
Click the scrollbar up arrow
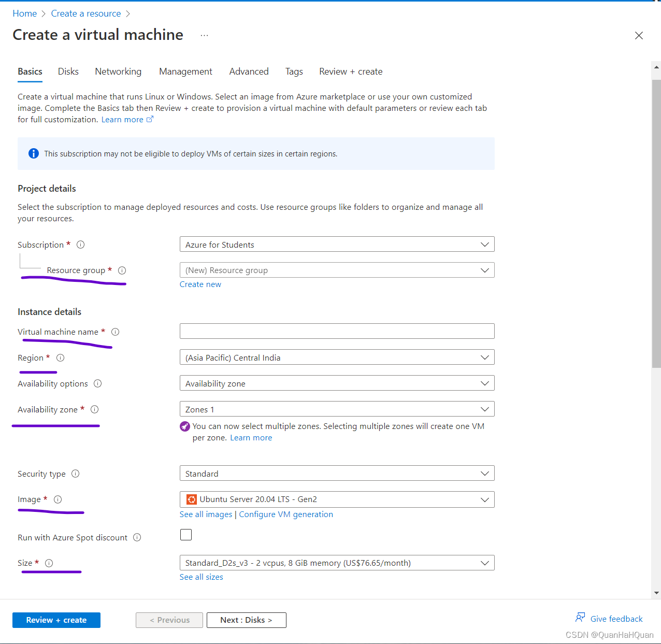tap(656, 67)
